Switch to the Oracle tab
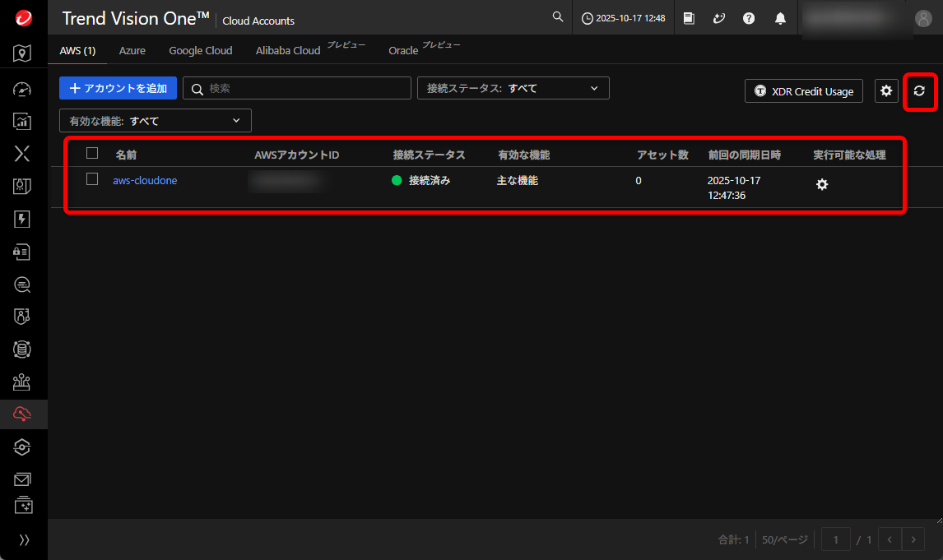Image resolution: width=943 pixels, height=560 pixels. (x=403, y=50)
